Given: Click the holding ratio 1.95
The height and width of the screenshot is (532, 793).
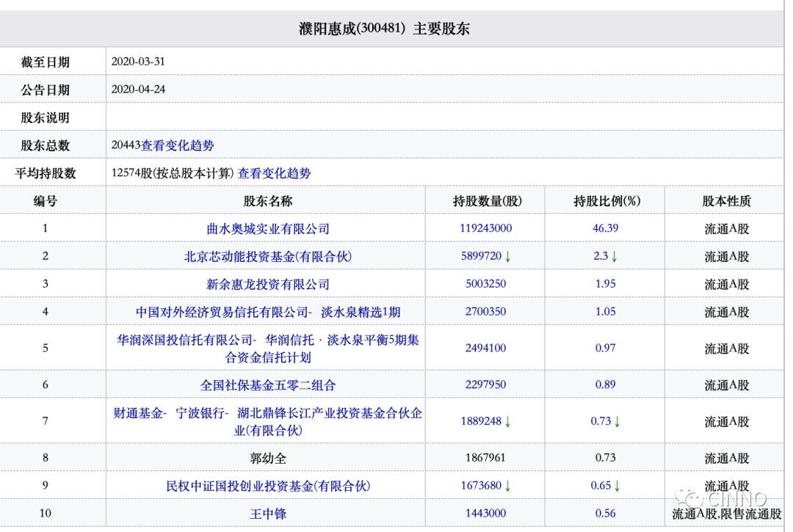Looking at the screenshot, I should coord(605,284).
